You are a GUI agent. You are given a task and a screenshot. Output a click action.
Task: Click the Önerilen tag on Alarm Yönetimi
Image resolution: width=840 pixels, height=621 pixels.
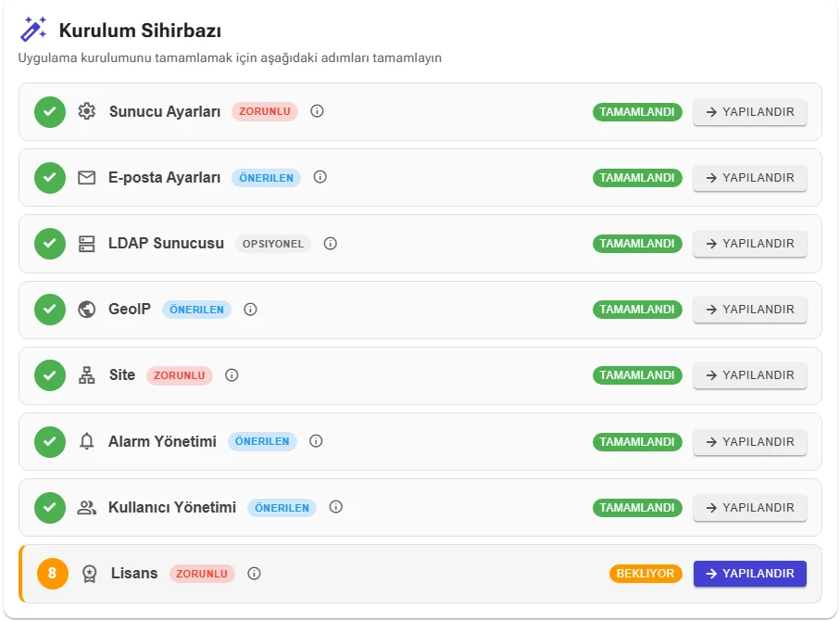(262, 441)
